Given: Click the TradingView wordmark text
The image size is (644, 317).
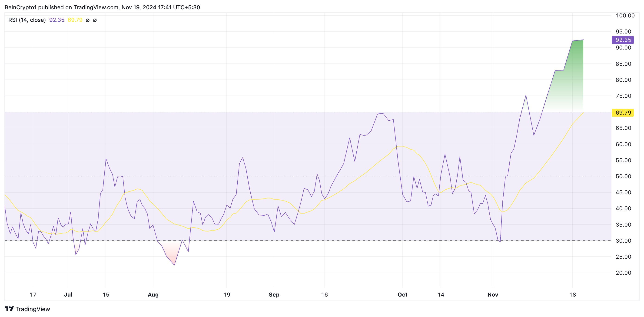Looking at the screenshot, I should 33,309.
